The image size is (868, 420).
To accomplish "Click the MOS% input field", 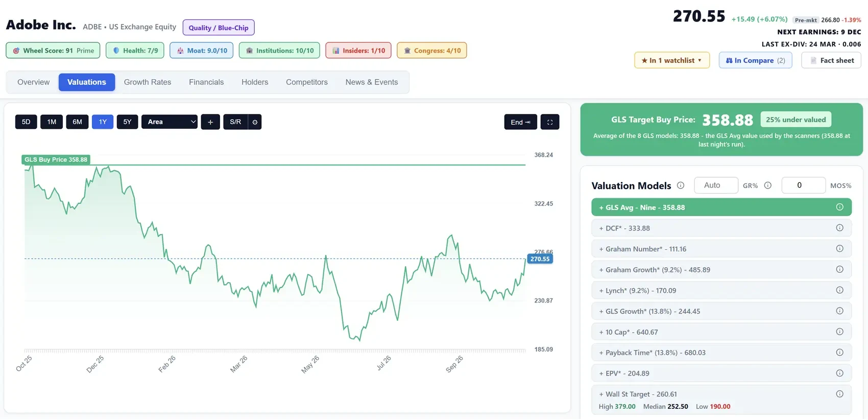I will pyautogui.click(x=804, y=185).
